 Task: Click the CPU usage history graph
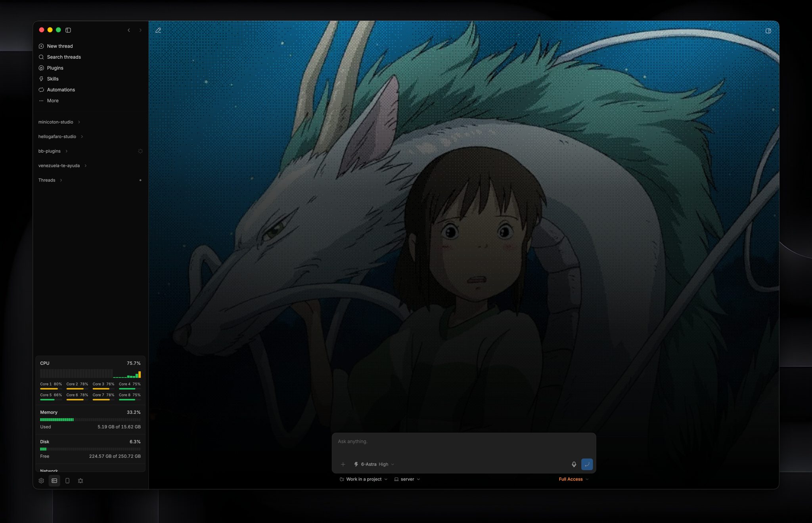90,373
